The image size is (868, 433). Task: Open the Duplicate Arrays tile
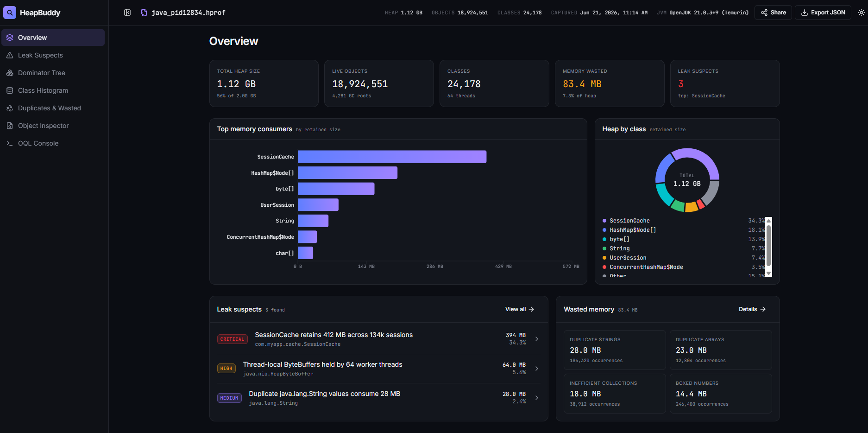tap(721, 350)
